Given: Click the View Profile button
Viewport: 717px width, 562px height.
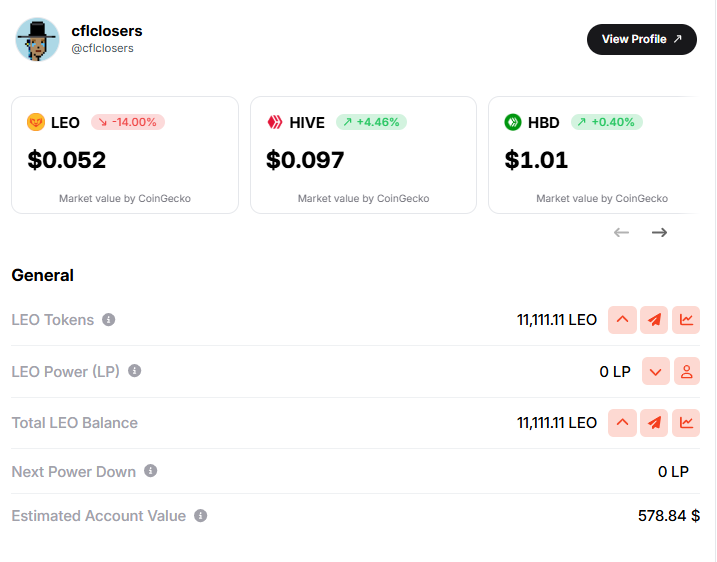Looking at the screenshot, I should 641,39.
